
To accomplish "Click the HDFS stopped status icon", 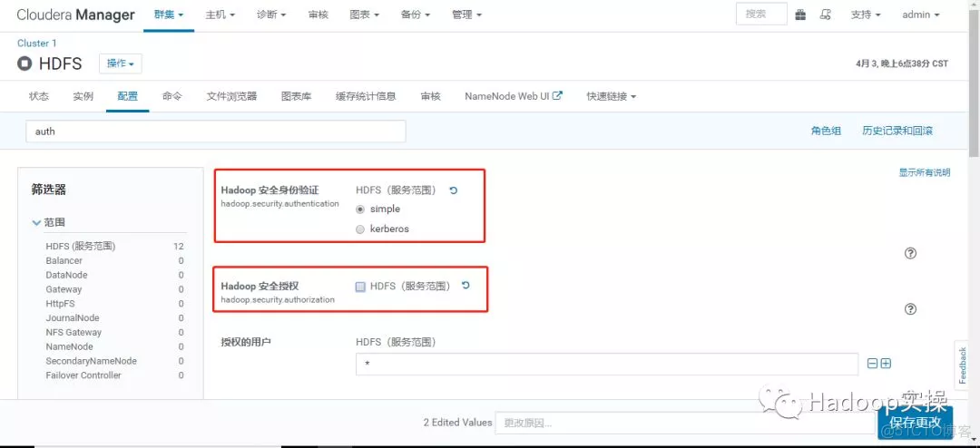I will pyautogui.click(x=24, y=63).
